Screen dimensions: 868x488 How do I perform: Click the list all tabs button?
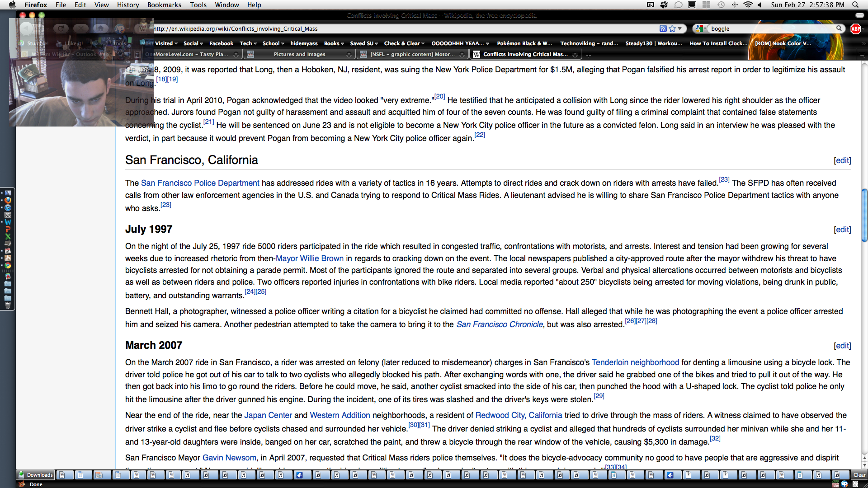[x=863, y=55]
